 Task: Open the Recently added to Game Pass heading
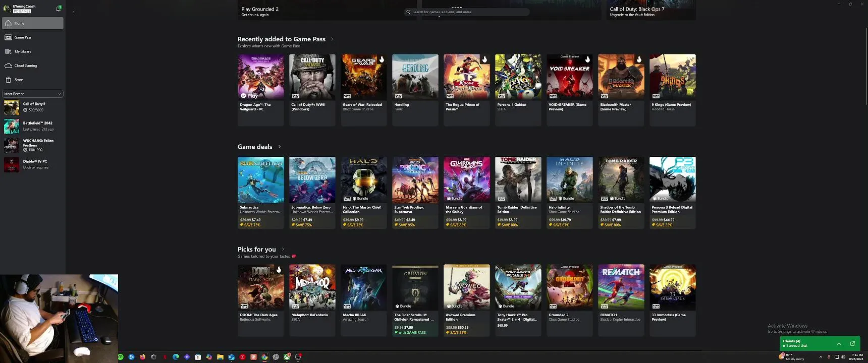(282, 39)
